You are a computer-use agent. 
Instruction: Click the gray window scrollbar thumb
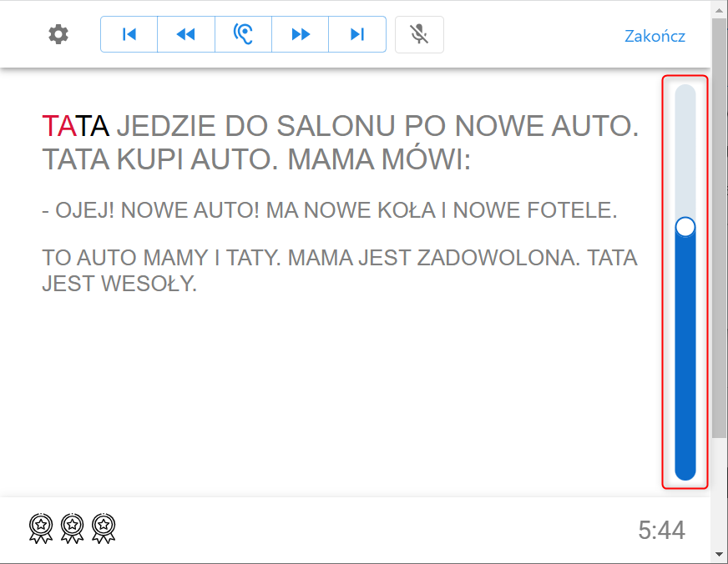click(x=720, y=225)
